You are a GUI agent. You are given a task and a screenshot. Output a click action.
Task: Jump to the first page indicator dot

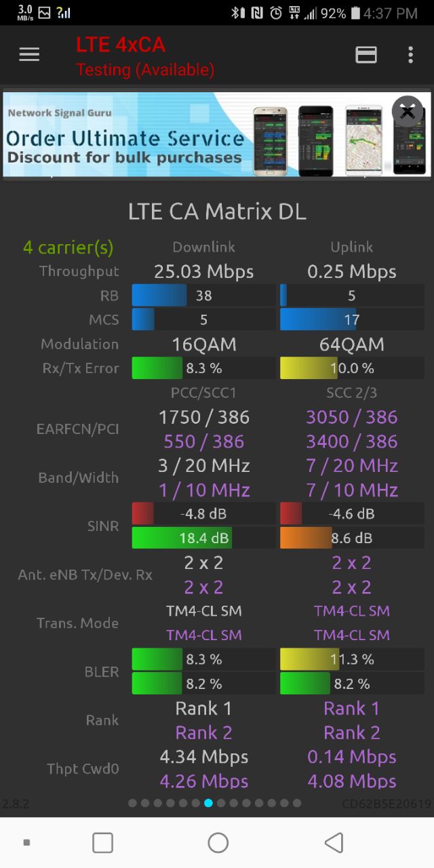pyautogui.click(x=132, y=803)
